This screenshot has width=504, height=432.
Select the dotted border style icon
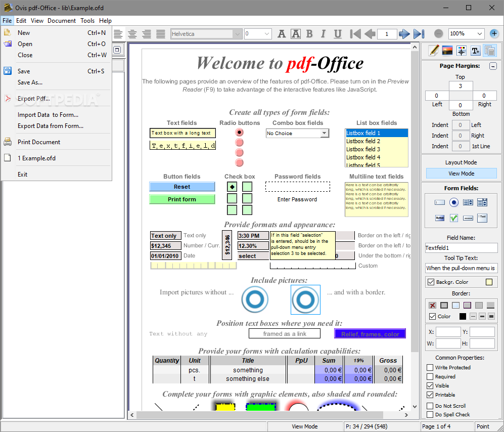coord(479,305)
